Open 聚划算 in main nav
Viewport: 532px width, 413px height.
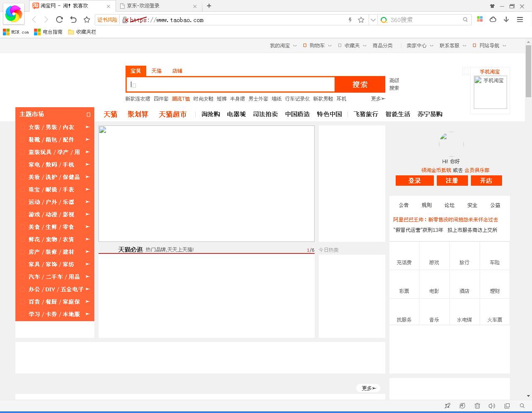[x=138, y=114]
